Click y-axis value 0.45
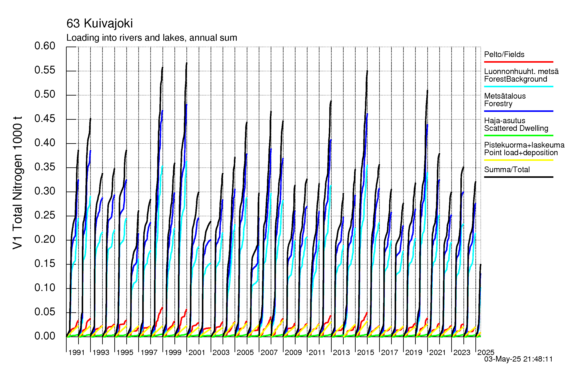The image size is (588, 370). [x=45, y=119]
